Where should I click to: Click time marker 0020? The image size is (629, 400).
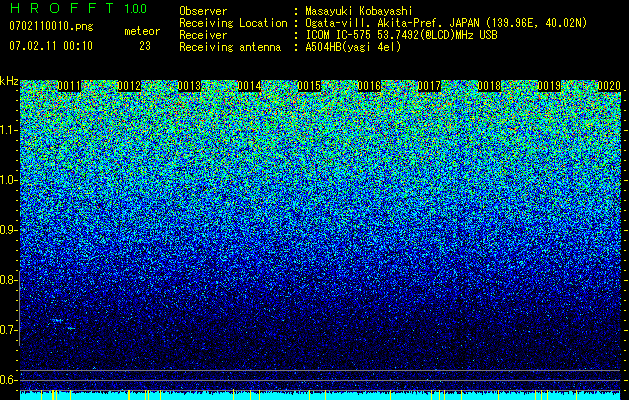pyautogui.click(x=609, y=86)
